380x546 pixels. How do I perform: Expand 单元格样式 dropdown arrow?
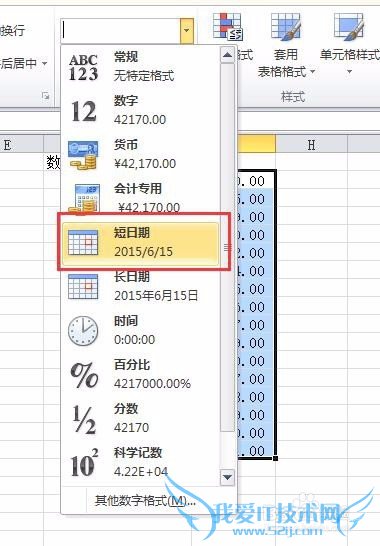[x=349, y=72]
